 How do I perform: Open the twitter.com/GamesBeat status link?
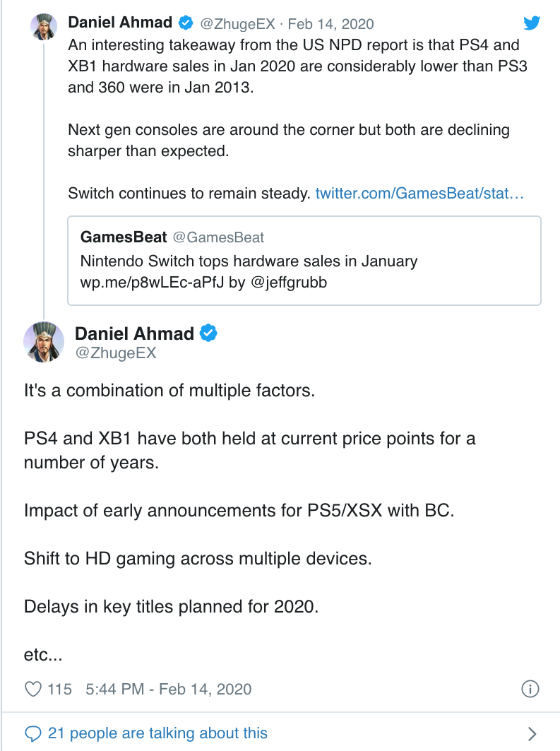pyautogui.click(x=419, y=193)
